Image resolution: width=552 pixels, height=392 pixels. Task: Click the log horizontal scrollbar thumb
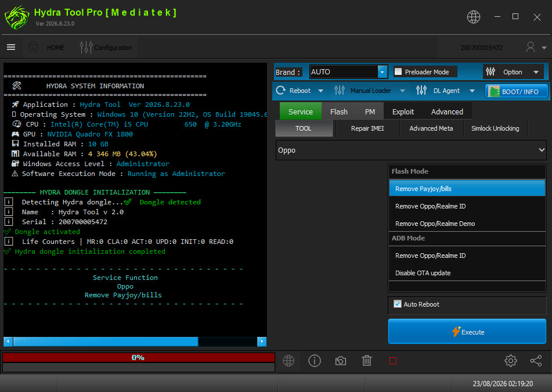click(106, 341)
